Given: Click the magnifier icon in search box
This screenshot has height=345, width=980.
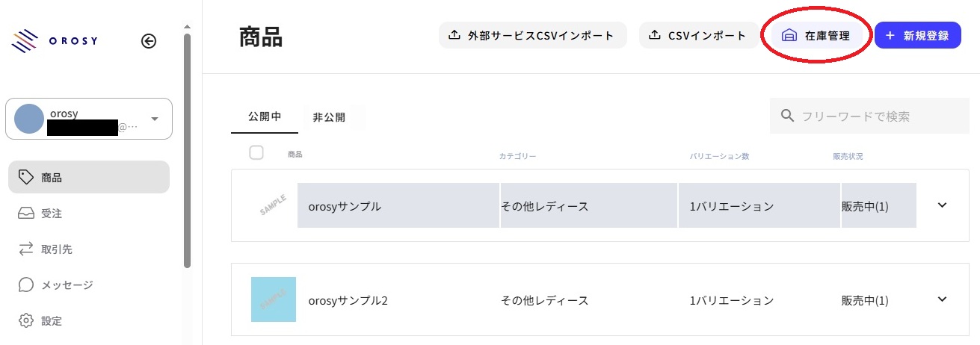Looking at the screenshot, I should [787, 116].
